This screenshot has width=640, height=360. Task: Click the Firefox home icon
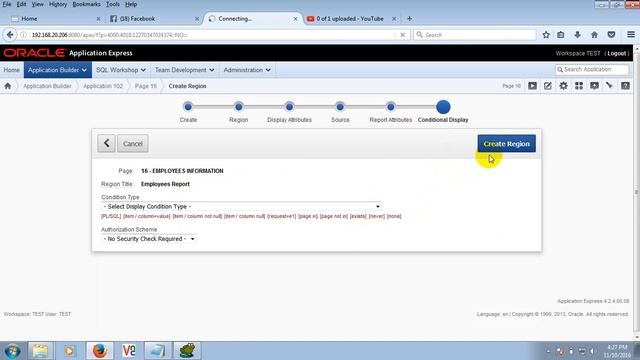(x=594, y=35)
